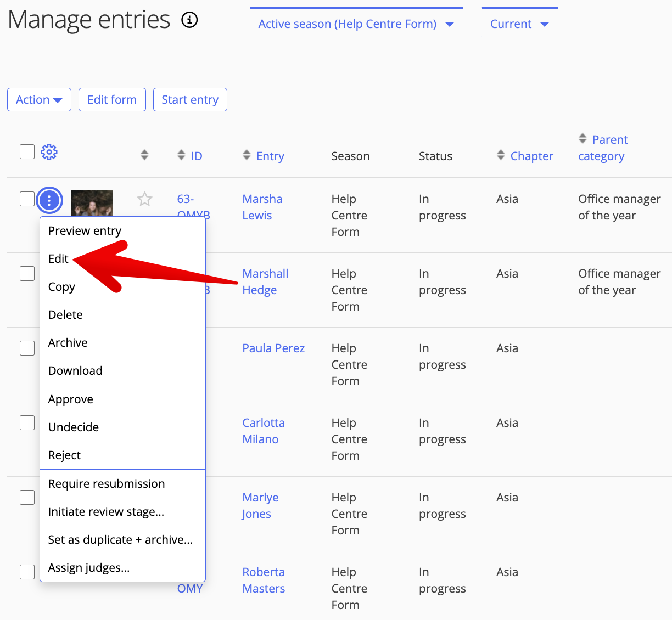
Task: Select Reject in the context menu
Action: (x=122, y=455)
